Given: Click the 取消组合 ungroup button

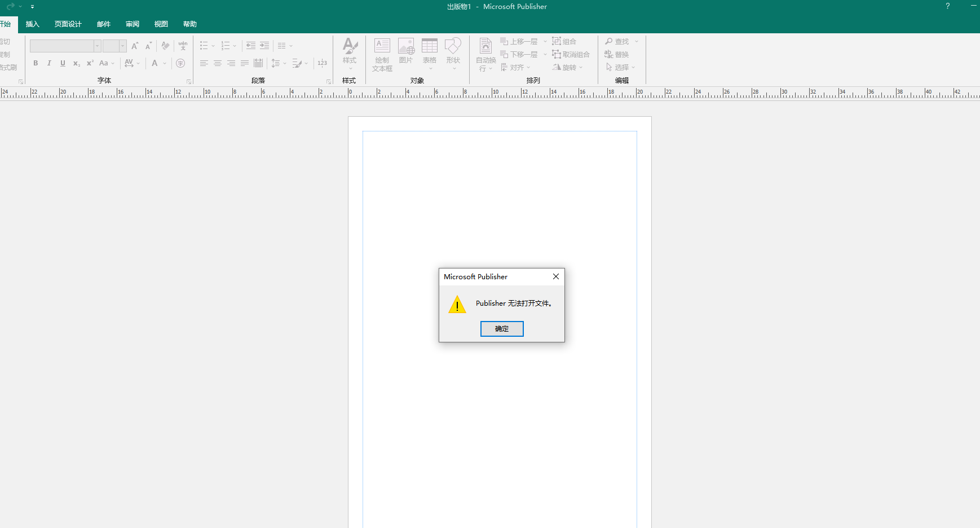Looking at the screenshot, I should 571,55.
